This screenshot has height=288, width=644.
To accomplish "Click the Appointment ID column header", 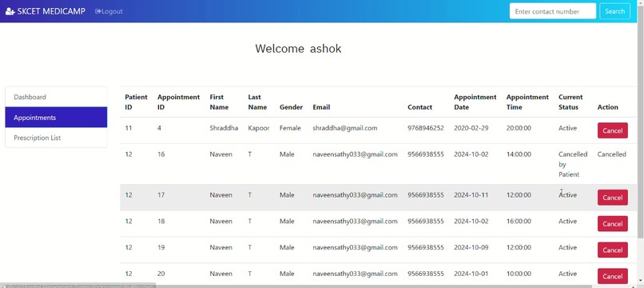I will click(179, 102).
